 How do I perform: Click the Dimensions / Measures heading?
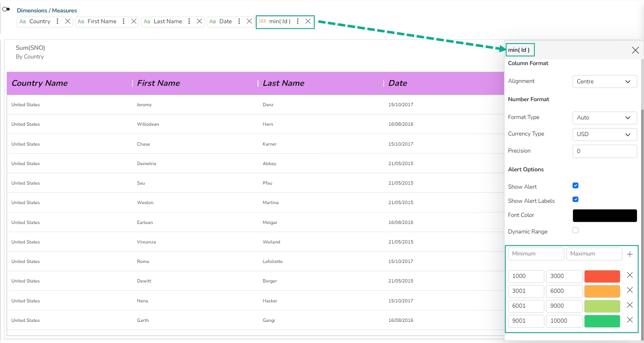point(47,10)
